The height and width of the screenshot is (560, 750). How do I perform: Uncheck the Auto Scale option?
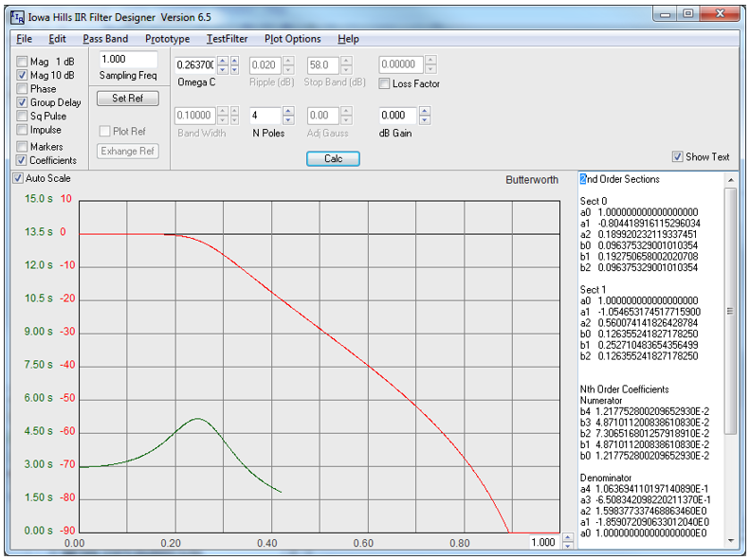(18, 178)
